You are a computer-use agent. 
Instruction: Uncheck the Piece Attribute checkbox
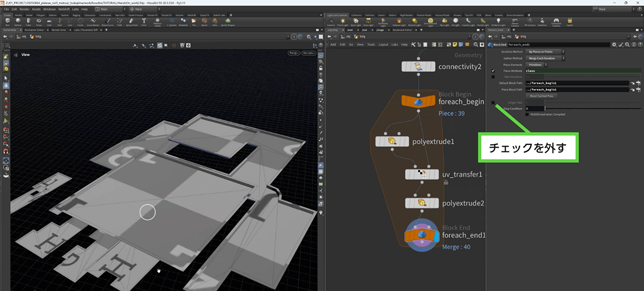(493, 71)
